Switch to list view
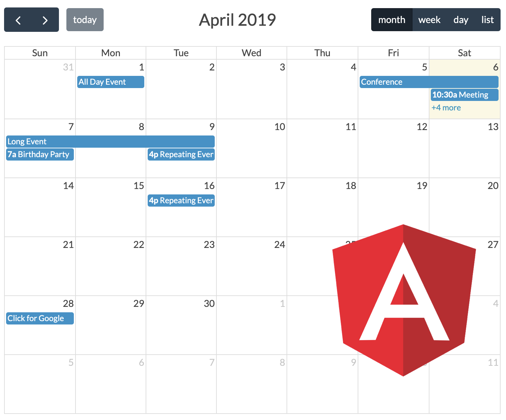The width and height of the screenshot is (506, 420). click(487, 20)
